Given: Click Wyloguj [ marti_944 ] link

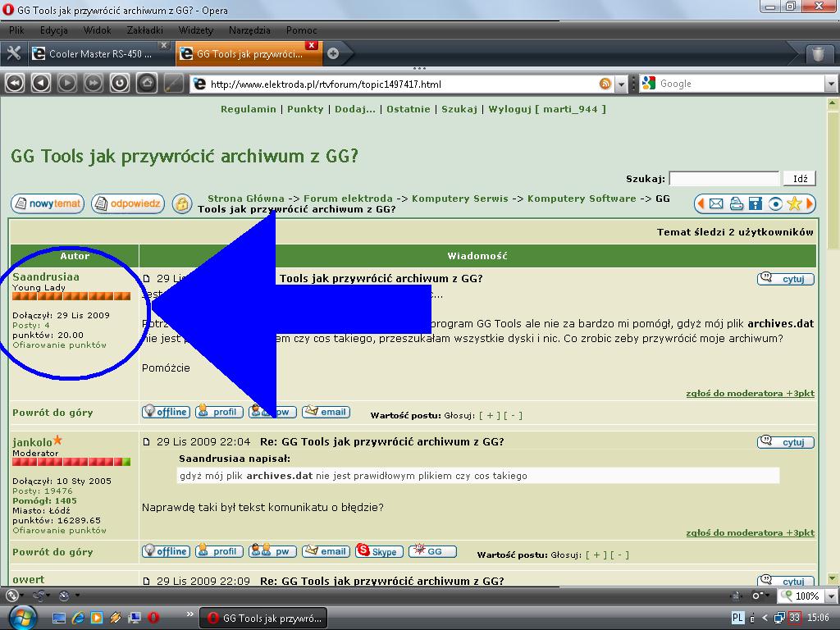Looking at the screenshot, I should tap(547, 109).
